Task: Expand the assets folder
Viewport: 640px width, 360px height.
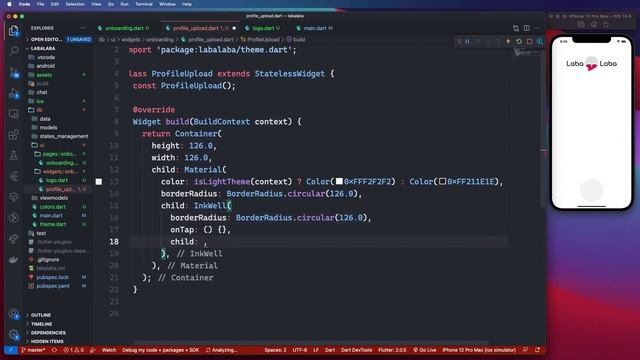Action: point(44,75)
